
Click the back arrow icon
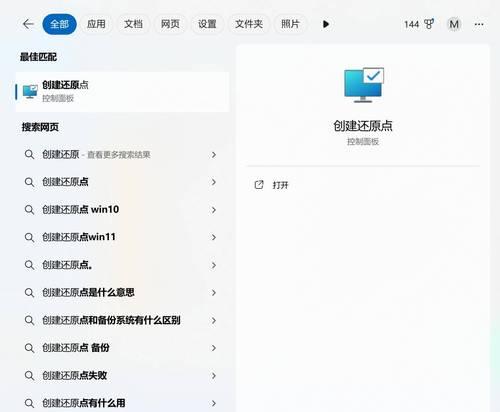[x=28, y=24]
